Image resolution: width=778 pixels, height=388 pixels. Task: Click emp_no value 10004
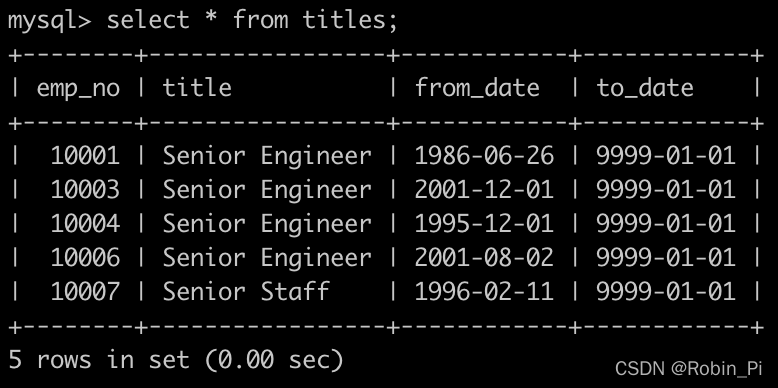coord(85,223)
